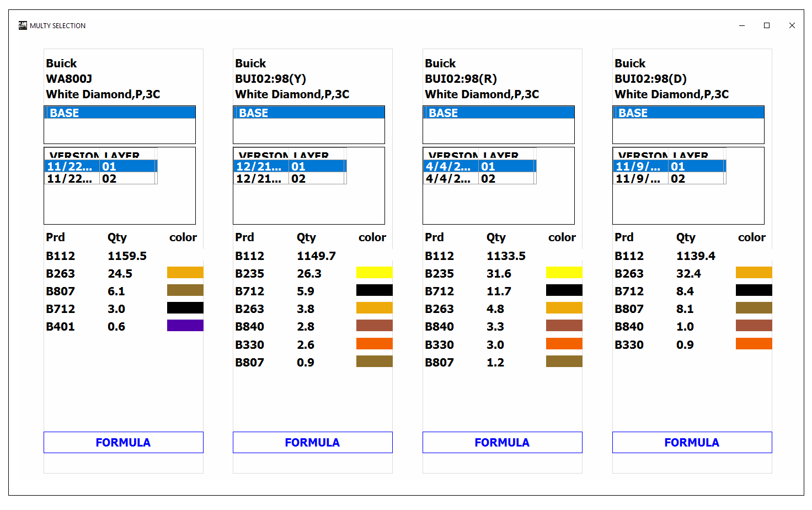Click the BUI02:98(R) color code text

[461, 79]
